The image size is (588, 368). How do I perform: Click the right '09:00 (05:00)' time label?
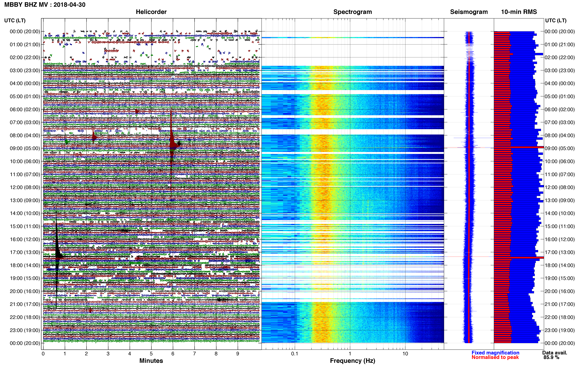pyautogui.click(x=560, y=148)
